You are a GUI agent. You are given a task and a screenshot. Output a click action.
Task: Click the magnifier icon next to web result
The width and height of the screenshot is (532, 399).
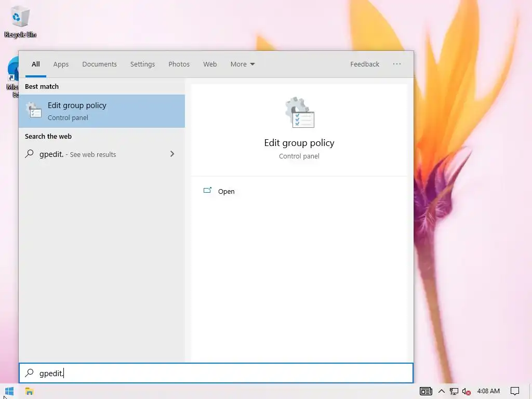30,154
